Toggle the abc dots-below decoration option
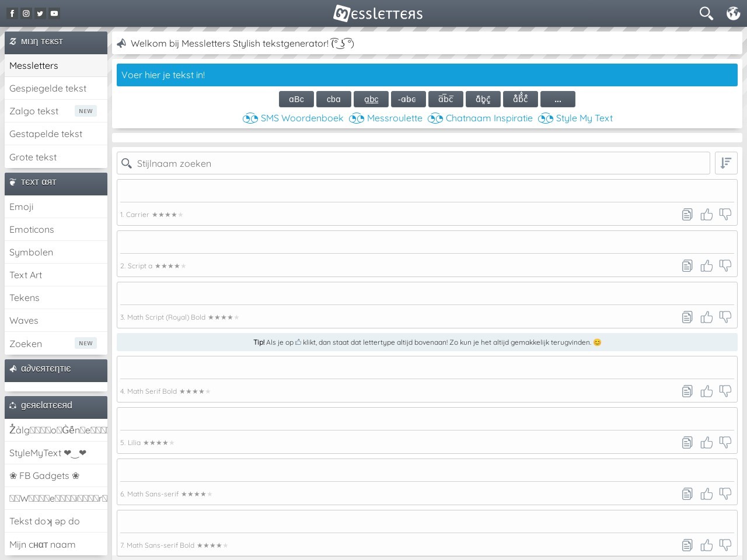 pos(483,99)
